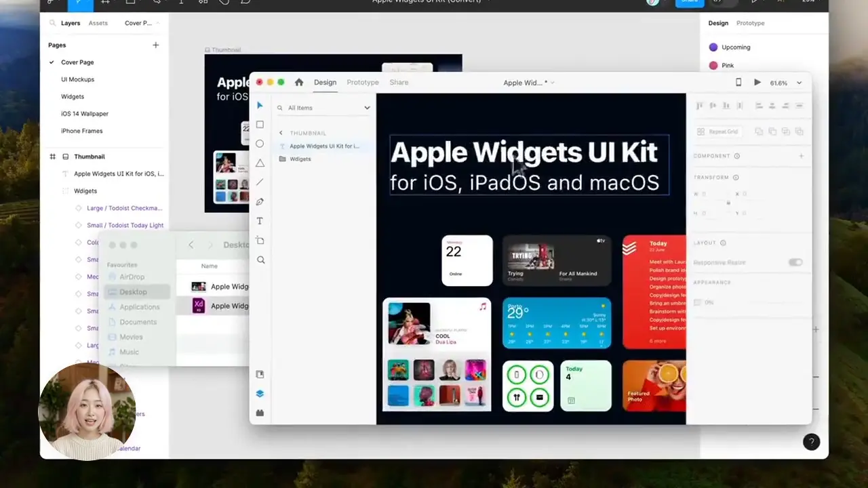Open the Zoom tool

260,260
